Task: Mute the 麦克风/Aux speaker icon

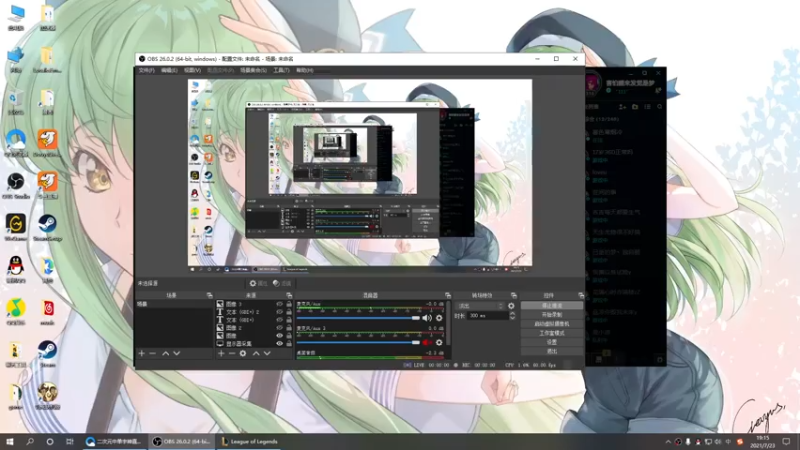Action: [427, 318]
